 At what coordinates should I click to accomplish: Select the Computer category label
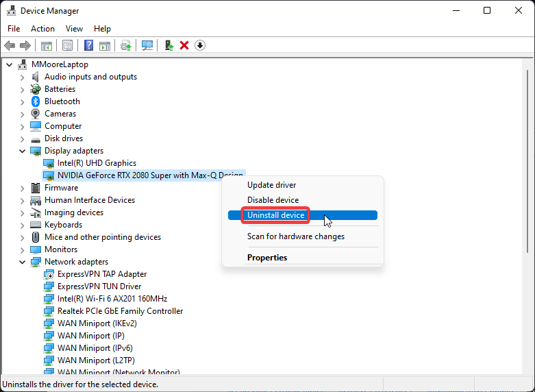(x=63, y=126)
